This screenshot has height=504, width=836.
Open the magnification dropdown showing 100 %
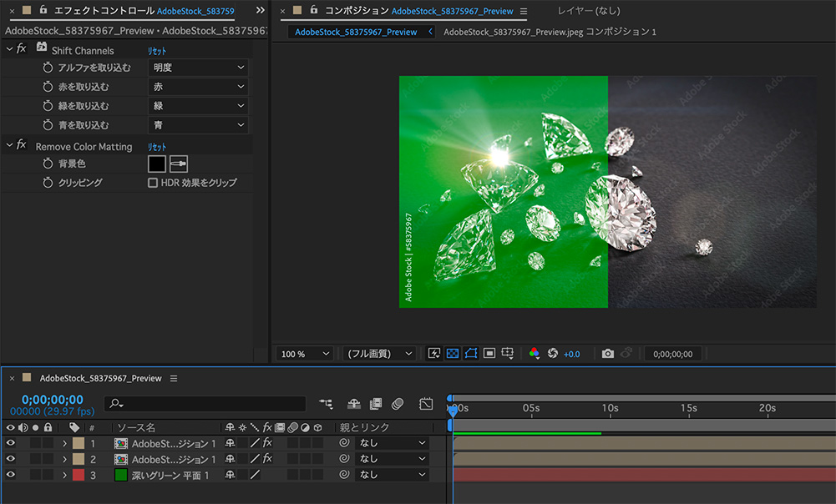pos(303,353)
